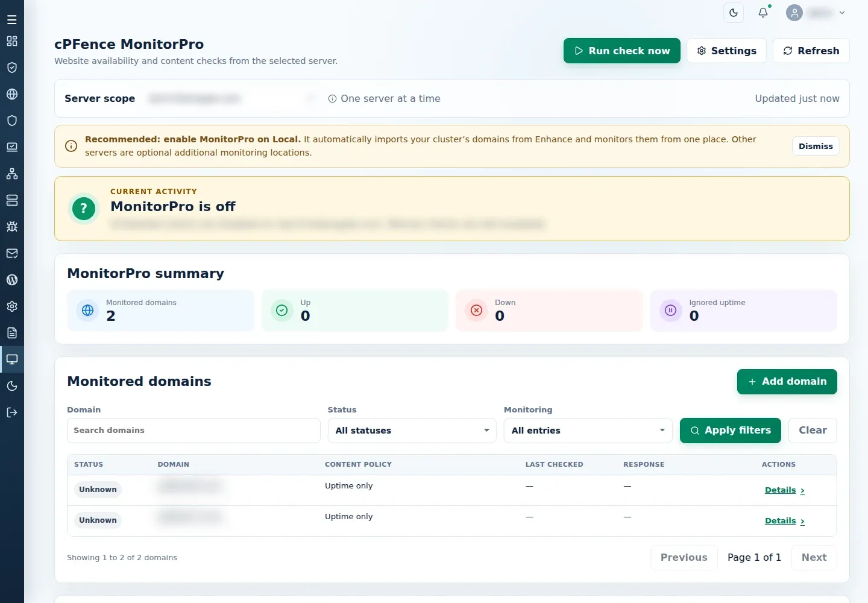
Task: Open the dashboard grid icon in sidebar
Action: (x=12, y=41)
